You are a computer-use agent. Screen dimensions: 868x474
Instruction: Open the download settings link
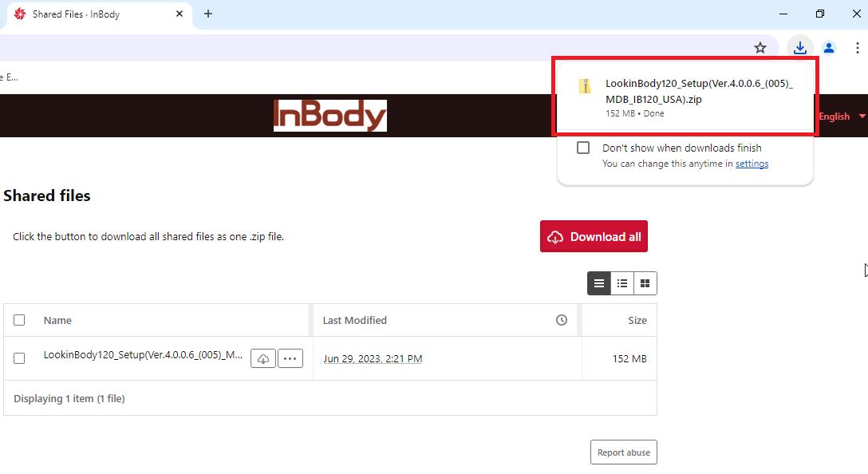[752, 164]
